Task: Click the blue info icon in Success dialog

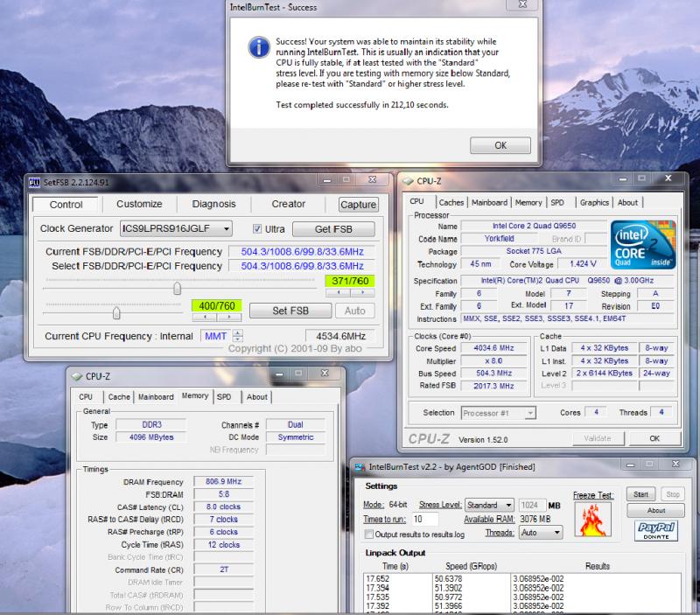Action: click(x=259, y=48)
